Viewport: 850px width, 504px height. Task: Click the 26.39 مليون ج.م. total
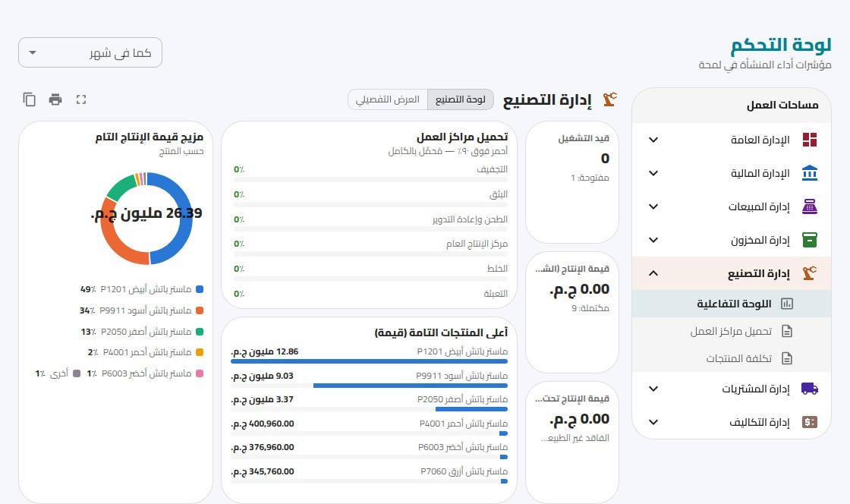click(x=146, y=213)
